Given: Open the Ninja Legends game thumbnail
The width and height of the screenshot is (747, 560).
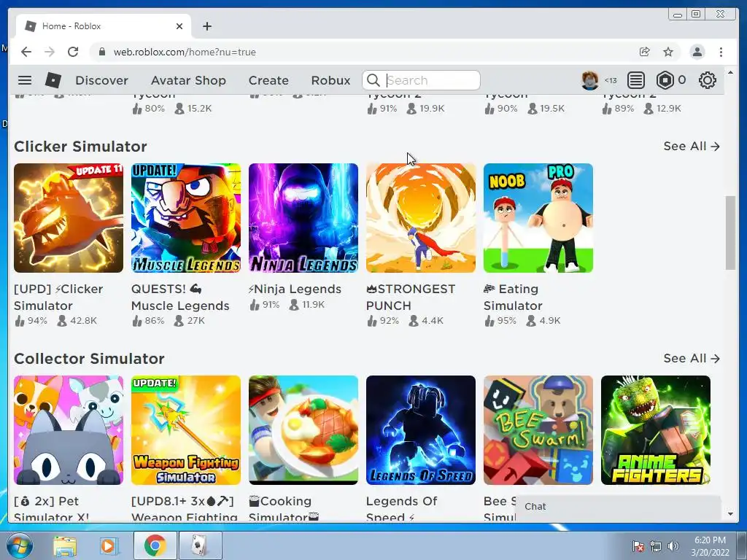Looking at the screenshot, I should (303, 218).
